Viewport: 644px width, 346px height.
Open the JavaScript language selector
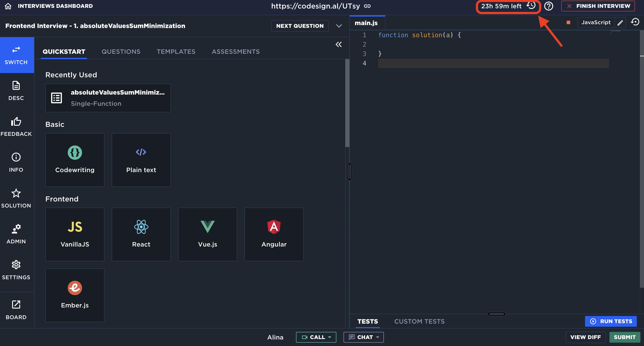pos(596,22)
